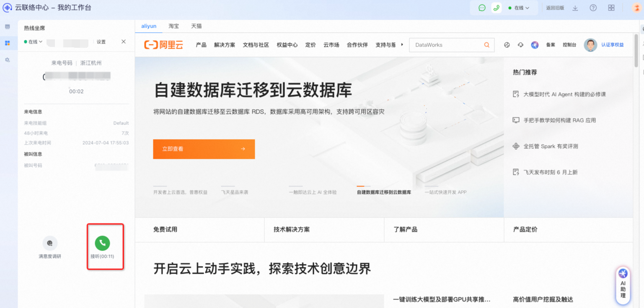Click the aliyun user avatar portrait

pyautogui.click(x=590, y=45)
